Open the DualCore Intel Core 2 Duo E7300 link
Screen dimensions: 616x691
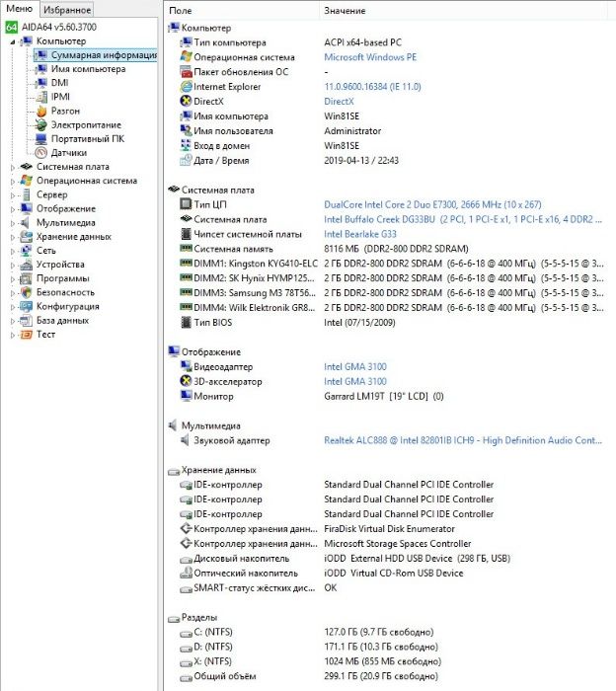432,204
